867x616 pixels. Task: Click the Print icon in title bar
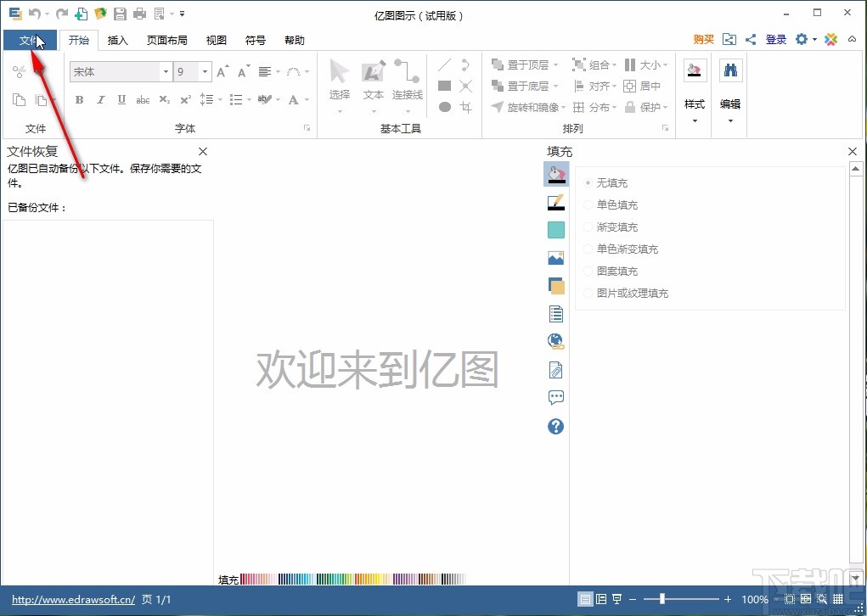[139, 14]
